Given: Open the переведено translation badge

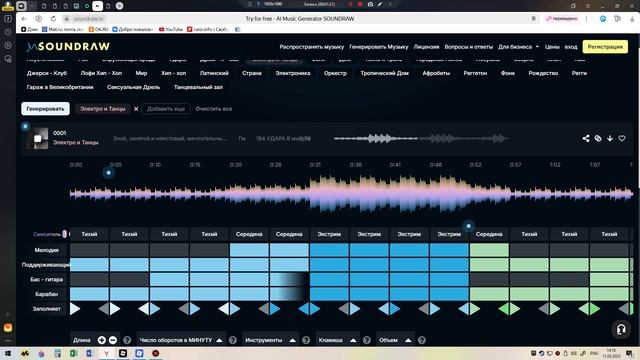Looking at the screenshot, I should [x=562, y=19].
